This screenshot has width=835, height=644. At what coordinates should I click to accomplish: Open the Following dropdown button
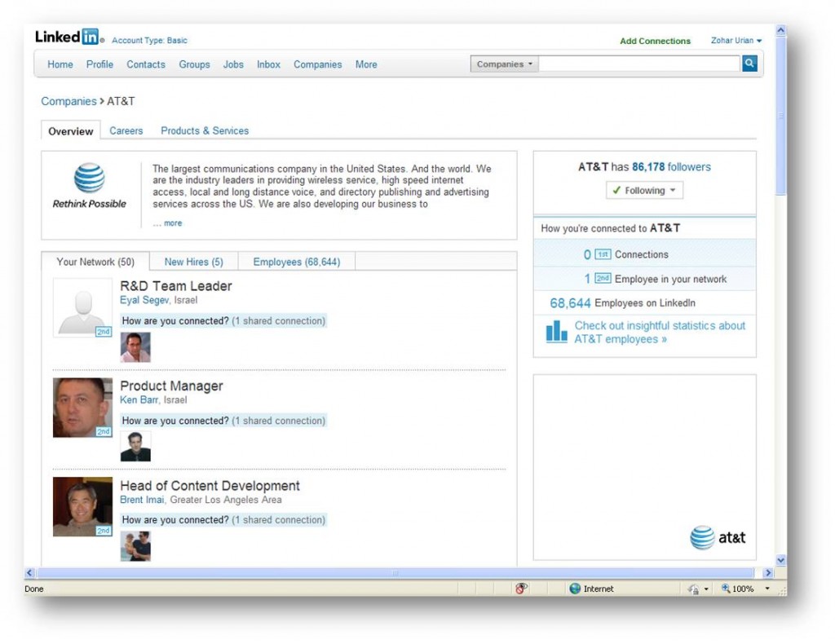(x=644, y=191)
